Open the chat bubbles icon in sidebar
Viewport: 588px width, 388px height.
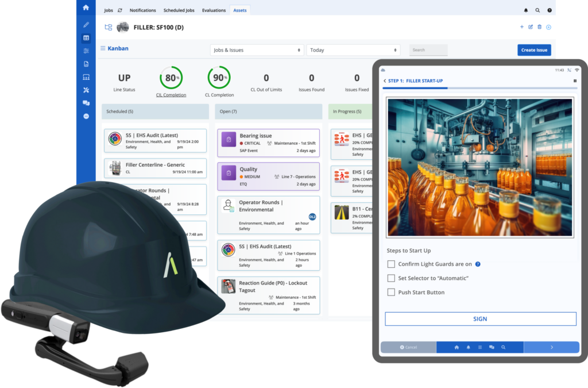86,103
